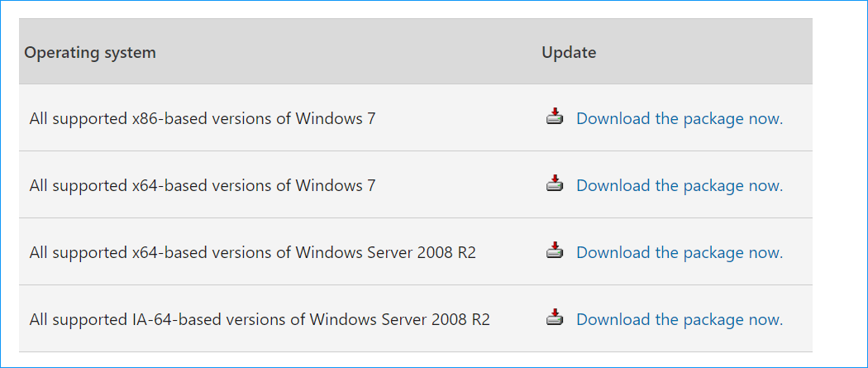Open the package download link for x64-based Windows 7
This screenshot has height=368, width=868.
pyautogui.click(x=679, y=185)
